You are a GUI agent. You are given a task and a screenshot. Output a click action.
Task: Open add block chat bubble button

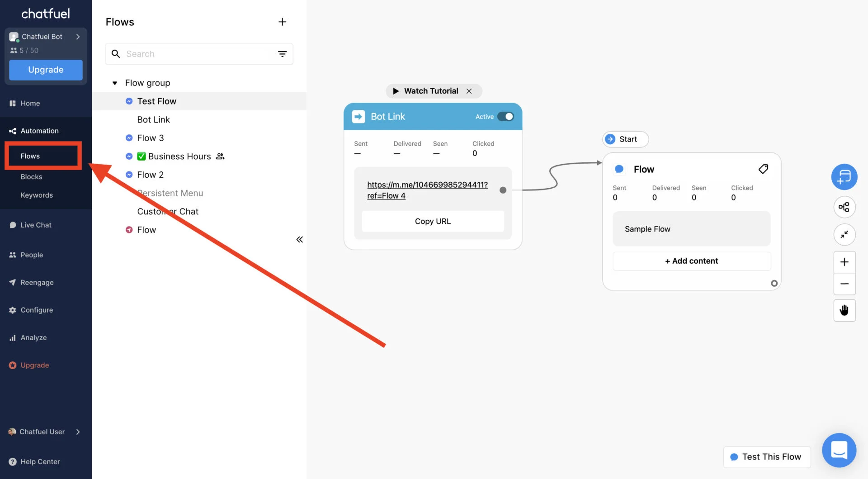point(844,176)
